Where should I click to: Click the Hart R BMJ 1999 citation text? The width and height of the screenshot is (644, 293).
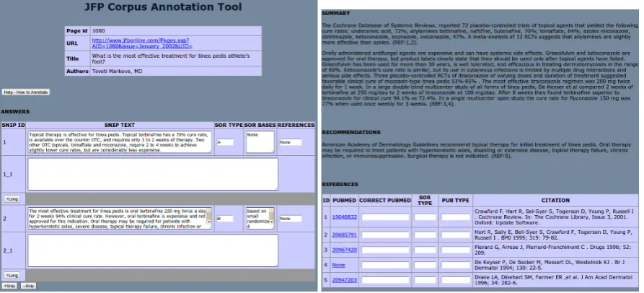point(553,235)
